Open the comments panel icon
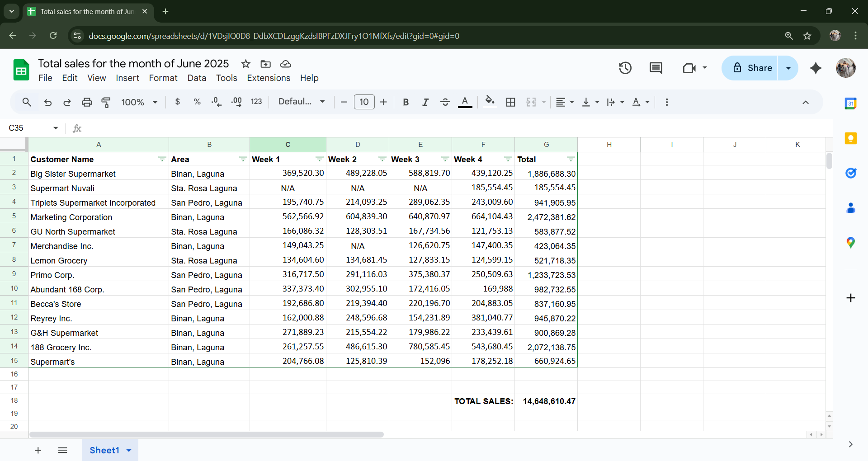This screenshot has height=461, width=868. (656, 68)
